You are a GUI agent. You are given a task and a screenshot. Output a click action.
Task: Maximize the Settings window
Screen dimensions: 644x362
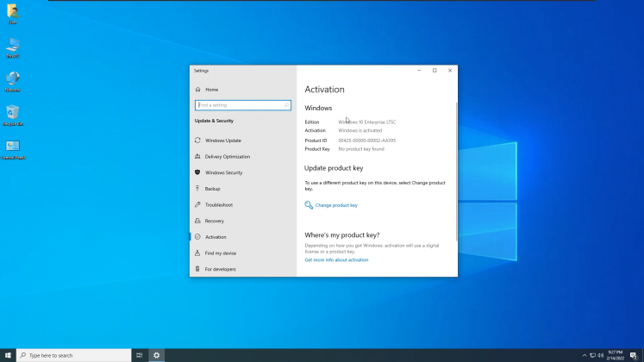click(x=435, y=71)
